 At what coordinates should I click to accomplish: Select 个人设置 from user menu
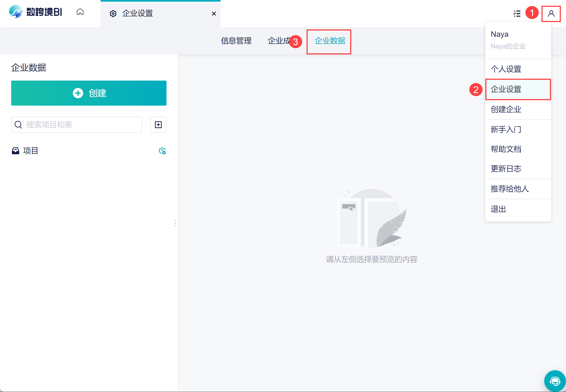point(506,69)
